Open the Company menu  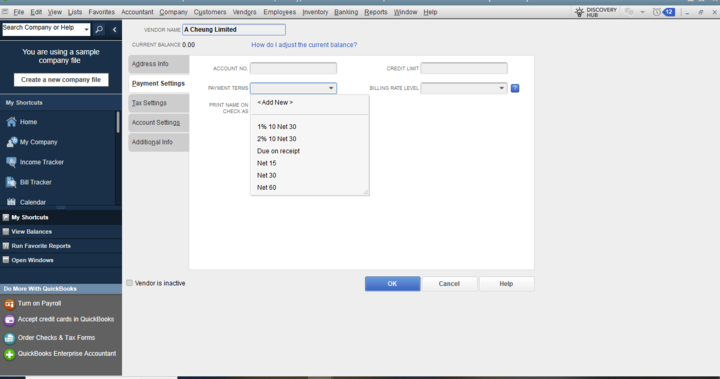[174, 12]
